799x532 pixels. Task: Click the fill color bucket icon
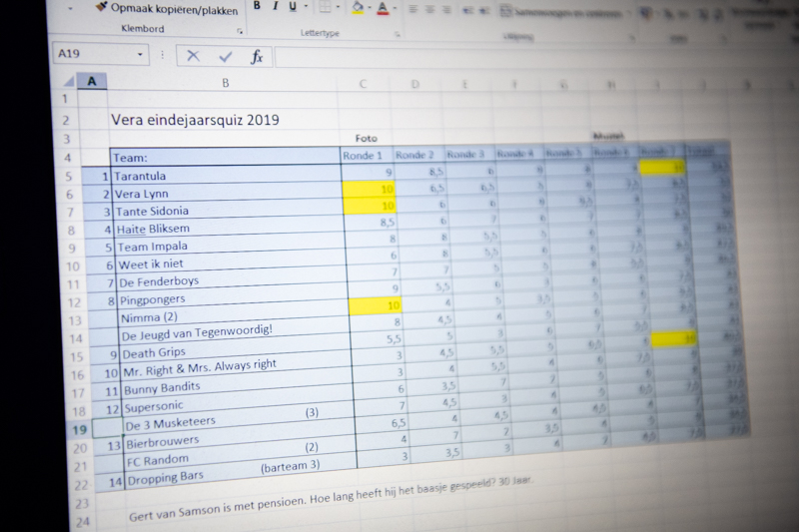click(358, 8)
